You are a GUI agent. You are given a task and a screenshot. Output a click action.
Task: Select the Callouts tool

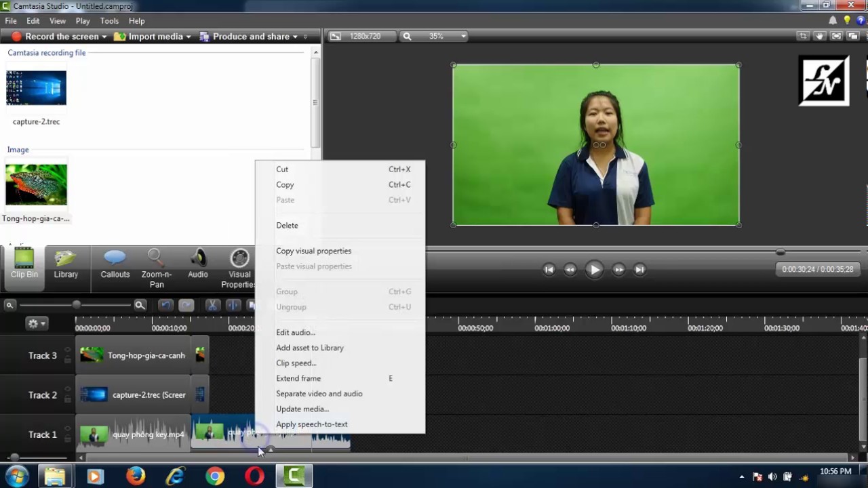115,264
